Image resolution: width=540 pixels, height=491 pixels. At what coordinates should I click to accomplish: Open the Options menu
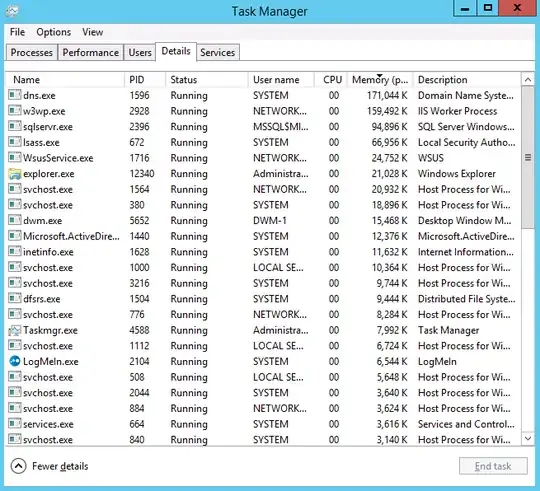tap(53, 32)
